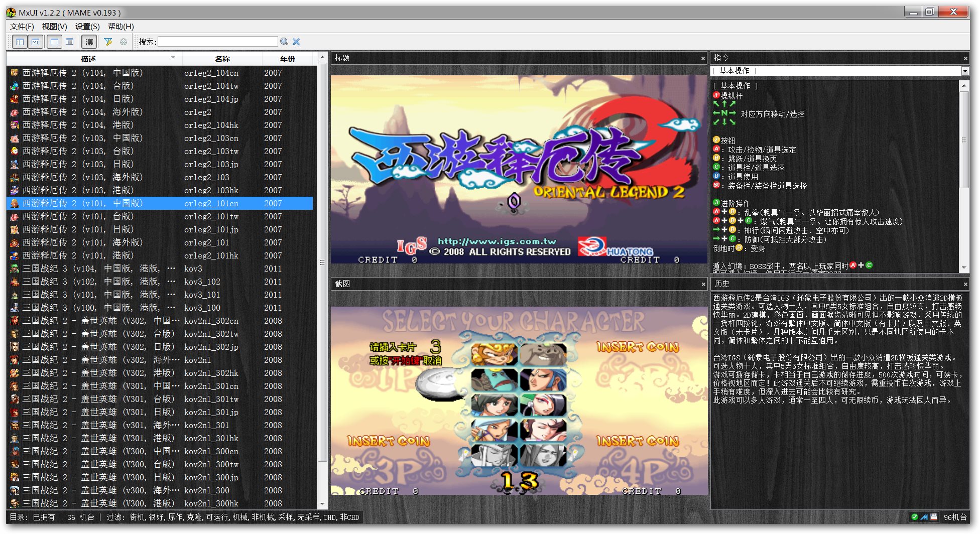Select the kov3_100 game entry
The width and height of the screenshot is (980, 534).
pyautogui.click(x=160, y=308)
